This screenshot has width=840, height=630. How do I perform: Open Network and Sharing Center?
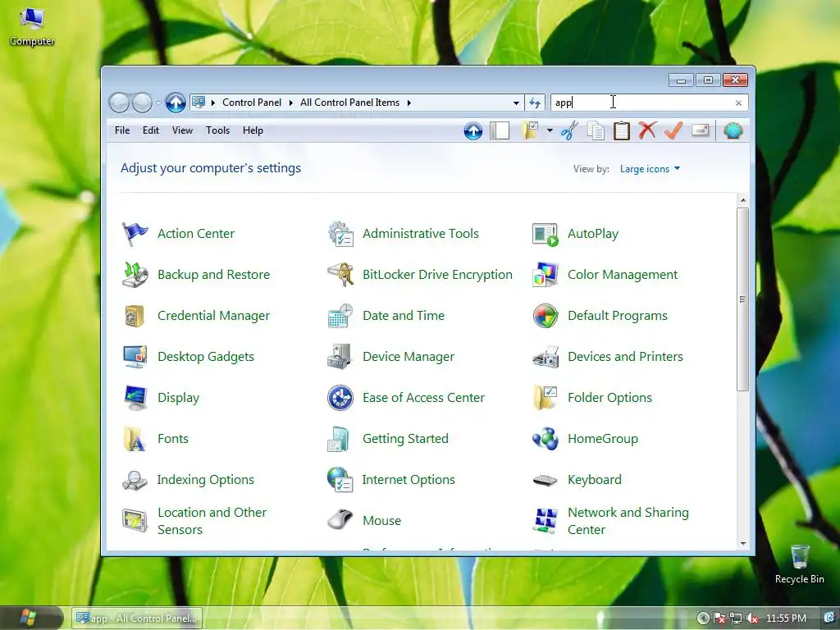pyautogui.click(x=610, y=521)
